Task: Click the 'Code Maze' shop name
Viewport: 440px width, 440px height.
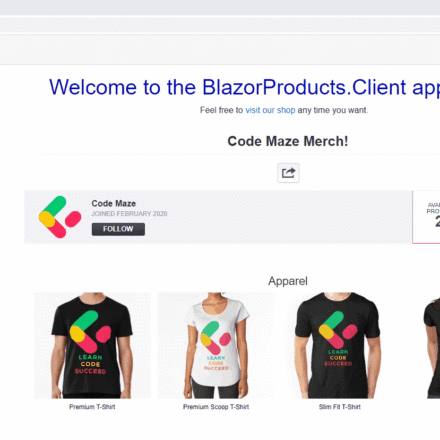Action: (x=114, y=203)
